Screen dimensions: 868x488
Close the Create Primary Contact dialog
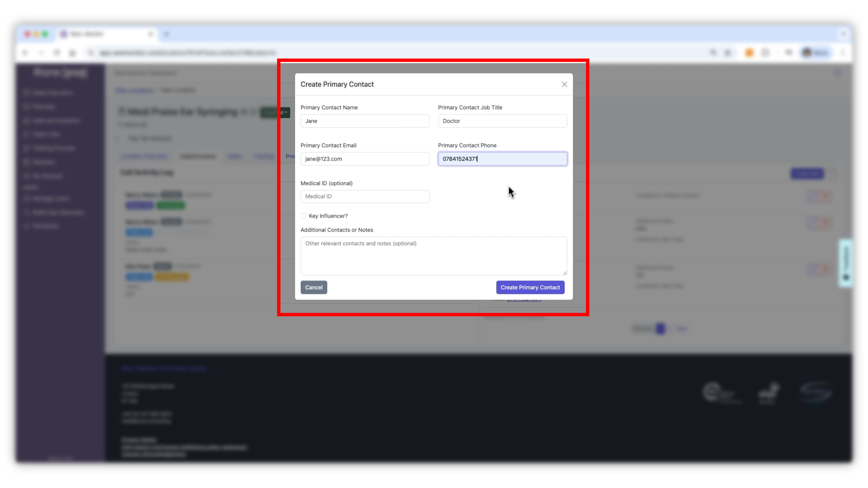click(564, 84)
